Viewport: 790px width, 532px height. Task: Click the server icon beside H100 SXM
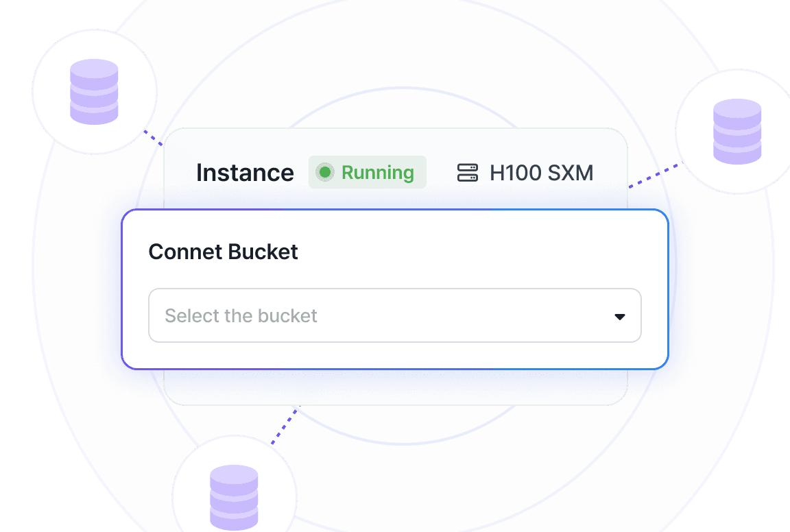pyautogui.click(x=467, y=172)
